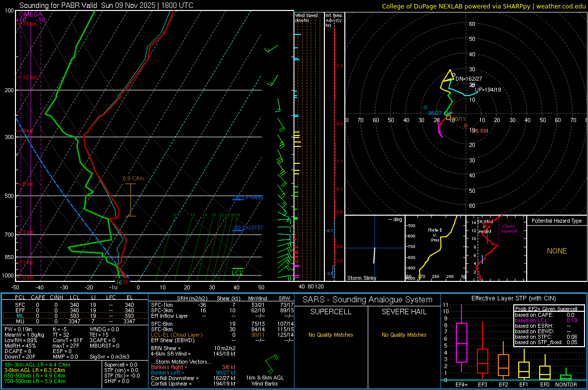Image resolution: width=588 pixels, height=390 pixels.
Task: Click the 'Wind Speed (knots)' panel header
Action: coord(306,17)
